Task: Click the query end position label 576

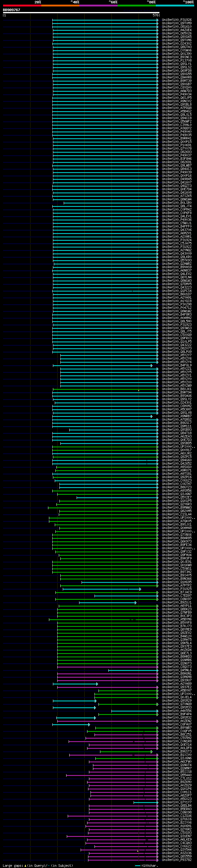Action: tap(155, 15)
